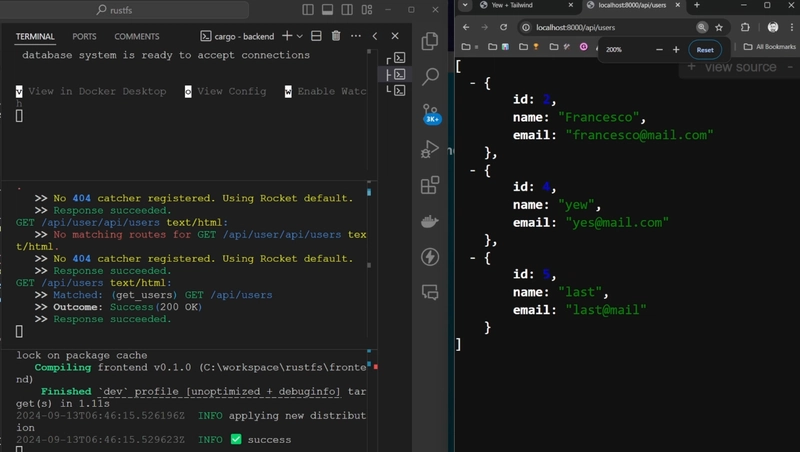Collapse the JSON object with name Francesco
Image resolution: width=800 pixels, height=452 pixels.
point(473,83)
